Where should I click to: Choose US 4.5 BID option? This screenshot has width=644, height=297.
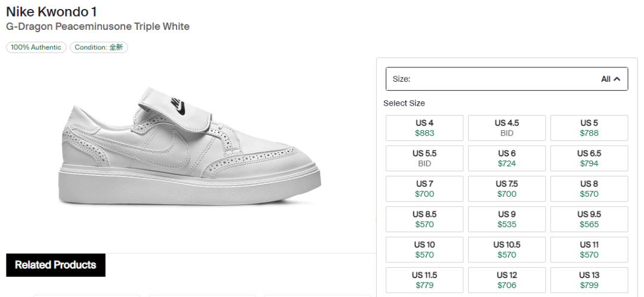point(506,128)
